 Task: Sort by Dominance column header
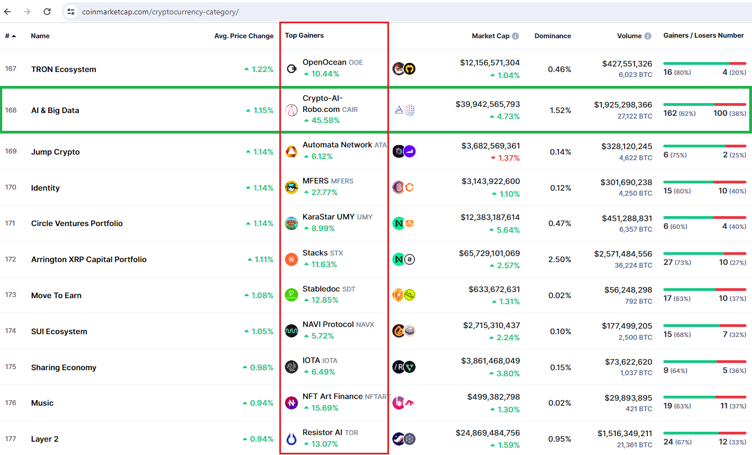tap(552, 36)
